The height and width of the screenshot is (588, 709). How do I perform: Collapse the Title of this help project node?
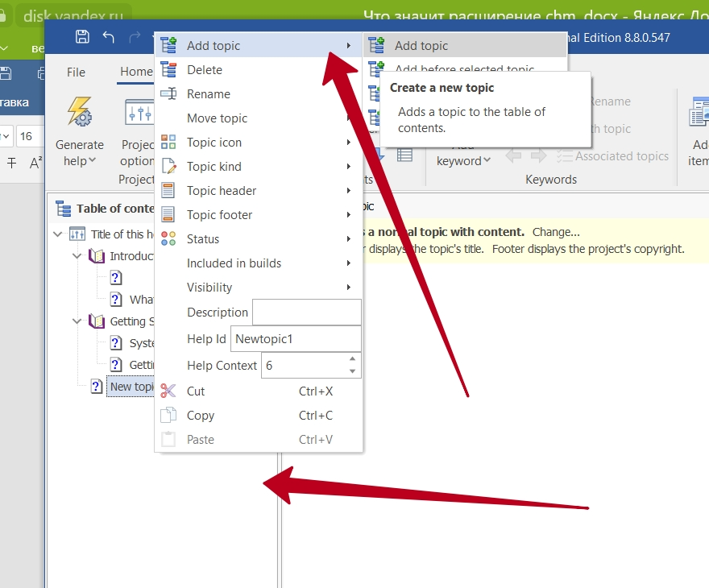[x=57, y=234]
